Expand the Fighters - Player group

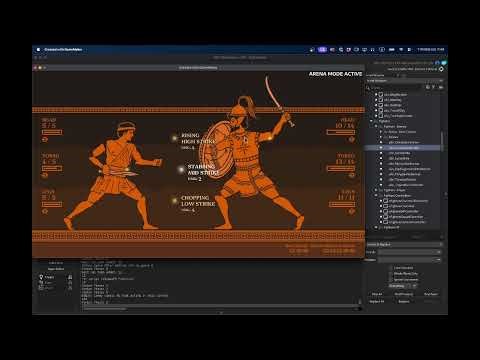click(x=376, y=190)
